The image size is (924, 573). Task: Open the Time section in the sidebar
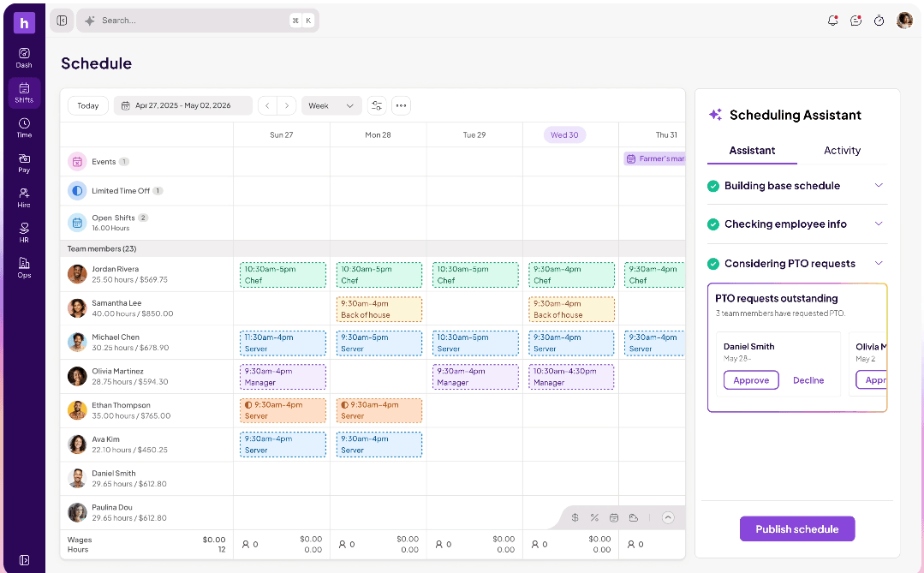(x=24, y=128)
